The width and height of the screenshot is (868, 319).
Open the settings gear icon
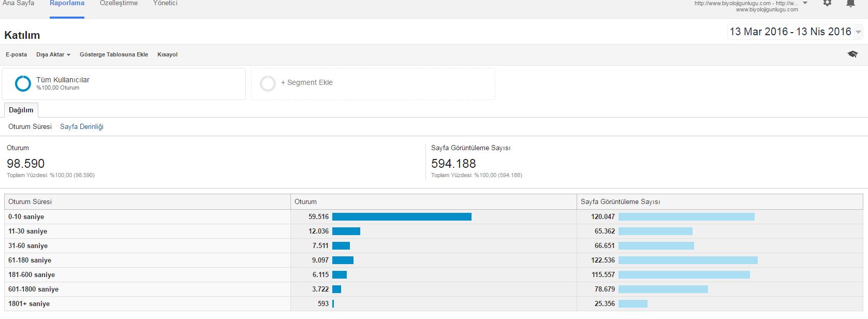pyautogui.click(x=827, y=3)
